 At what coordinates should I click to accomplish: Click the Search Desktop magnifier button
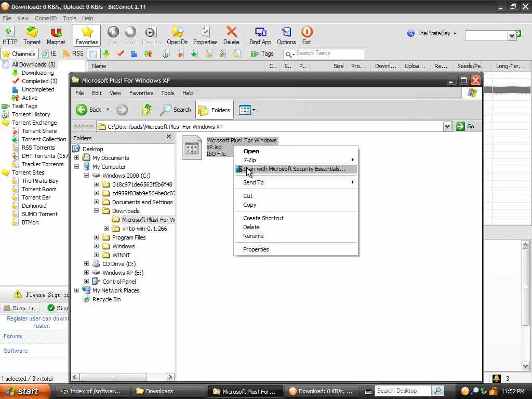coord(437,391)
